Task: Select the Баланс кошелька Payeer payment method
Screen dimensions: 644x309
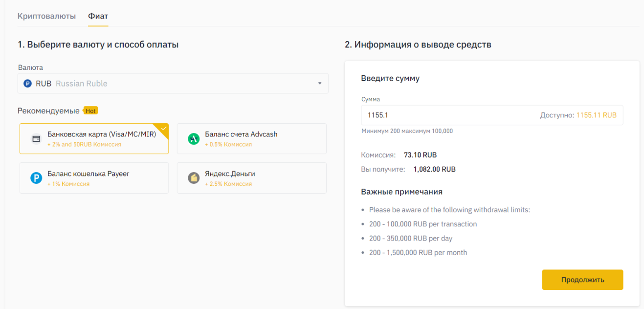Action: [x=94, y=178]
